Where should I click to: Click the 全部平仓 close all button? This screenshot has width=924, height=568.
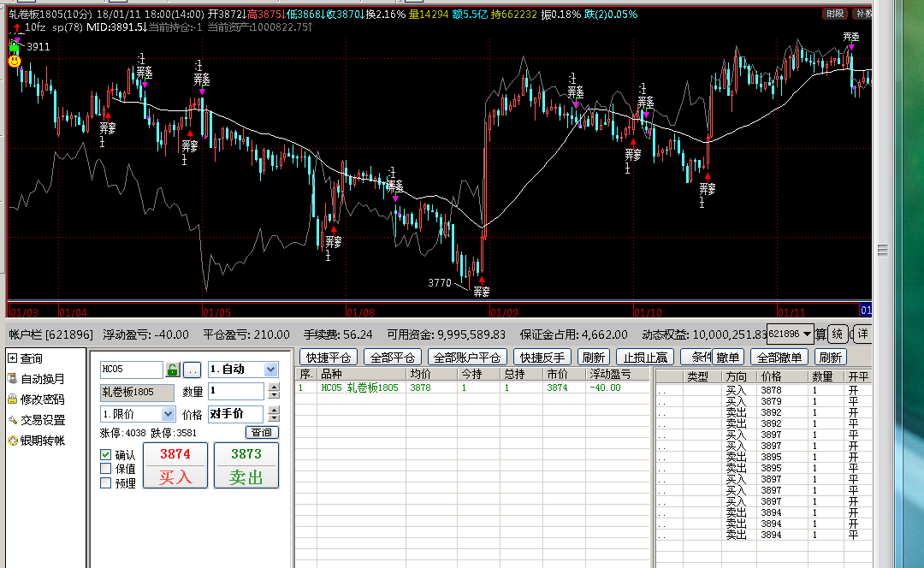[x=393, y=357]
